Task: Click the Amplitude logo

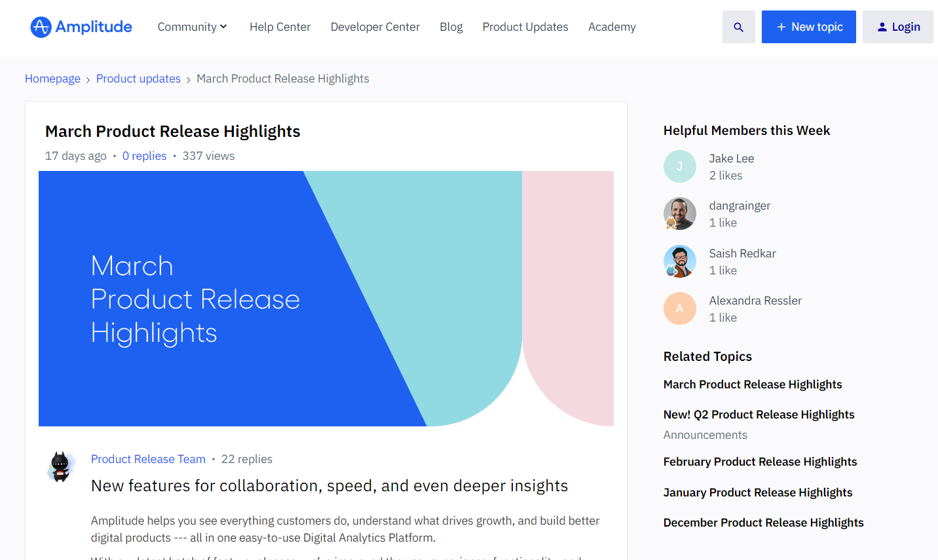Action: coord(80,27)
